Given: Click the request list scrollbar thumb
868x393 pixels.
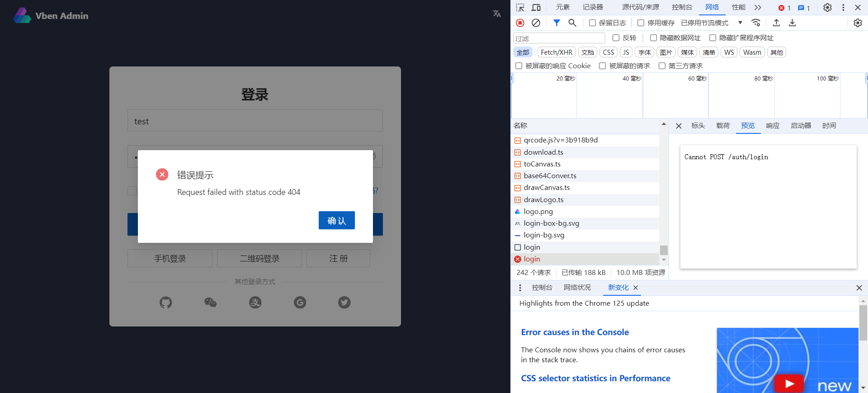Looking at the screenshot, I should pos(664,250).
